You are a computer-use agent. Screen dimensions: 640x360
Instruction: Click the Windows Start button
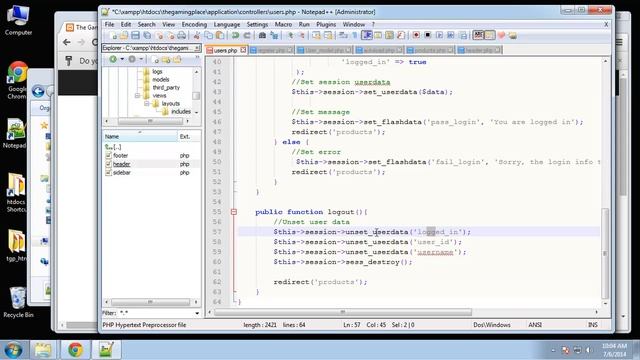(13, 350)
